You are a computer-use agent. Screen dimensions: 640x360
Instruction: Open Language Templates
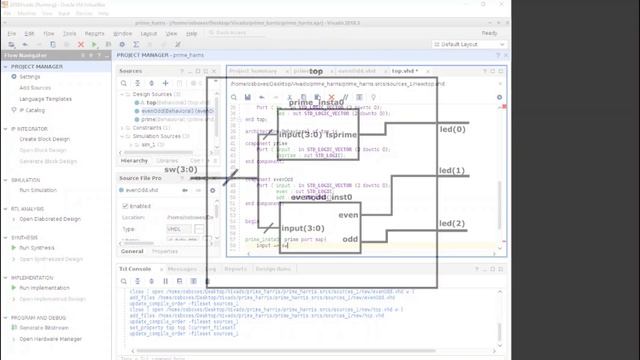pos(45,99)
